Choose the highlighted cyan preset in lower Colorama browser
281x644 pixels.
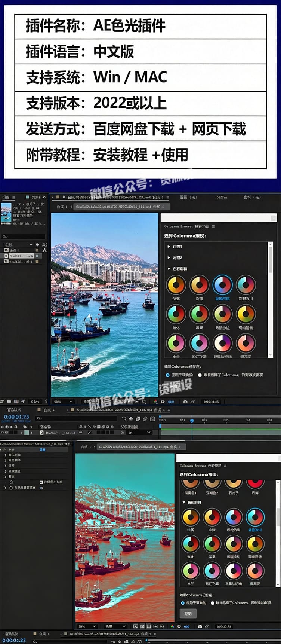pos(255,518)
